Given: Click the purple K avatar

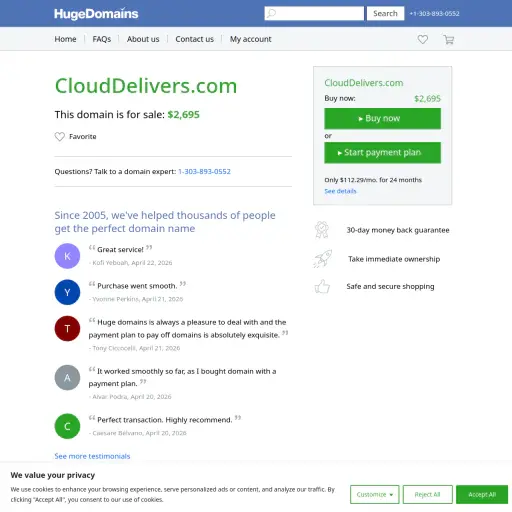Looking at the screenshot, I should tap(67, 256).
